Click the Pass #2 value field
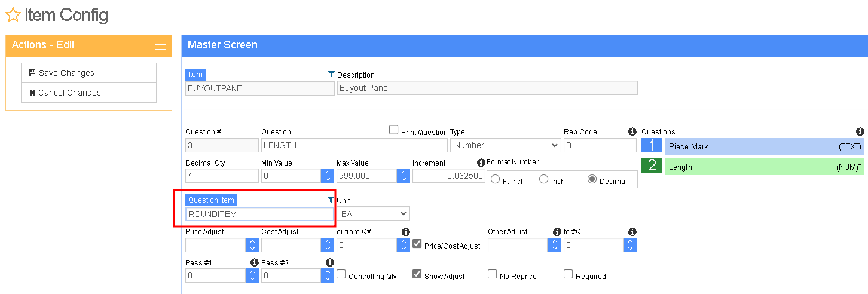 tap(291, 275)
